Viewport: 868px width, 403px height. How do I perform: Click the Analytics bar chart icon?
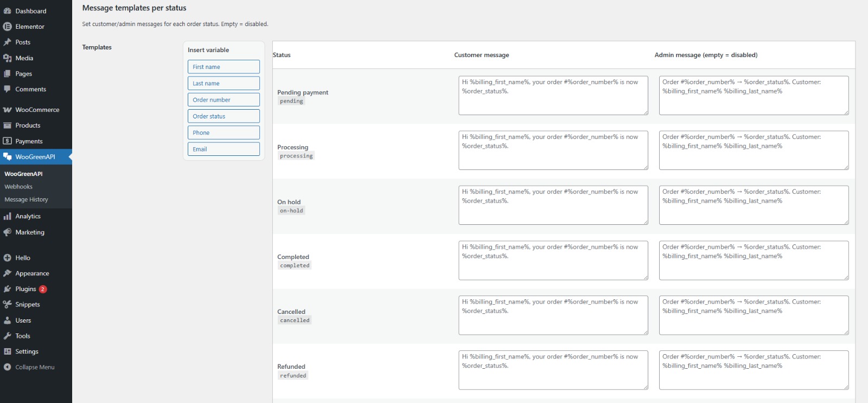click(x=7, y=216)
